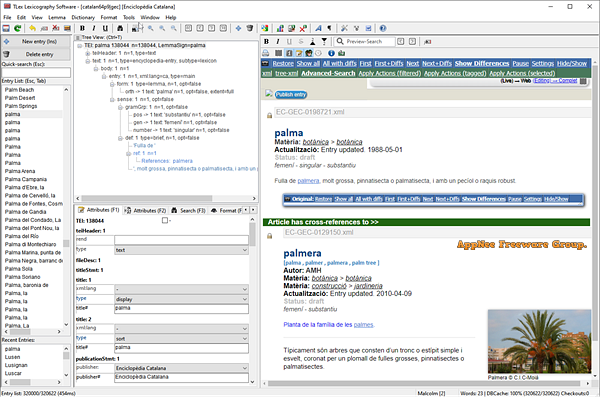Viewport: 600px width, 397px height.
Task: Open help via blue question mark icon
Action: click(x=383, y=28)
